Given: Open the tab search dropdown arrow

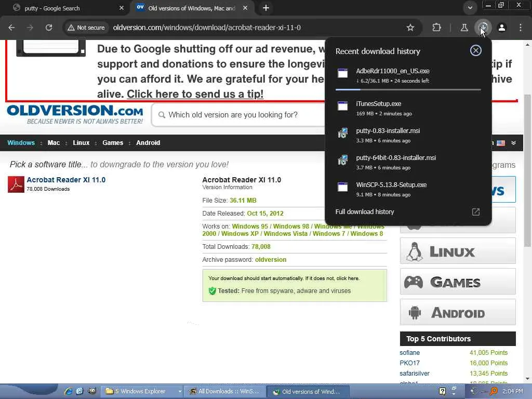Looking at the screenshot, I should (470, 7).
